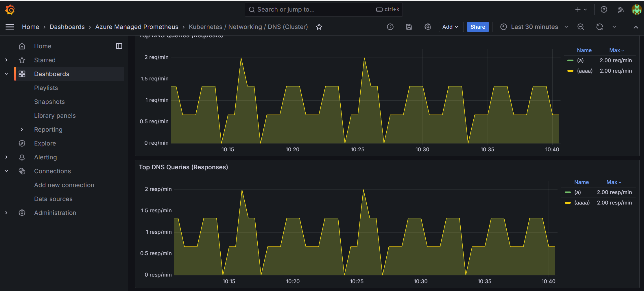Click the Grafana logo icon
The height and width of the screenshot is (291, 644).
10,10
